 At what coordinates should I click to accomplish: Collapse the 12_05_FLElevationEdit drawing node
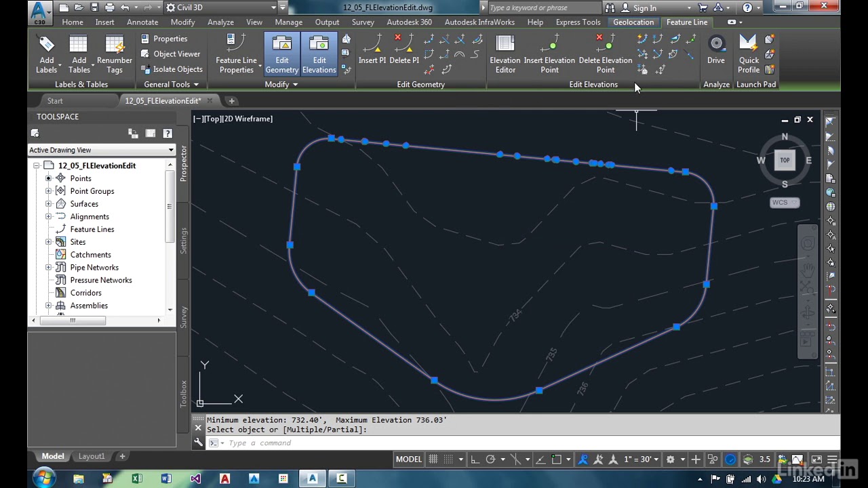35,166
